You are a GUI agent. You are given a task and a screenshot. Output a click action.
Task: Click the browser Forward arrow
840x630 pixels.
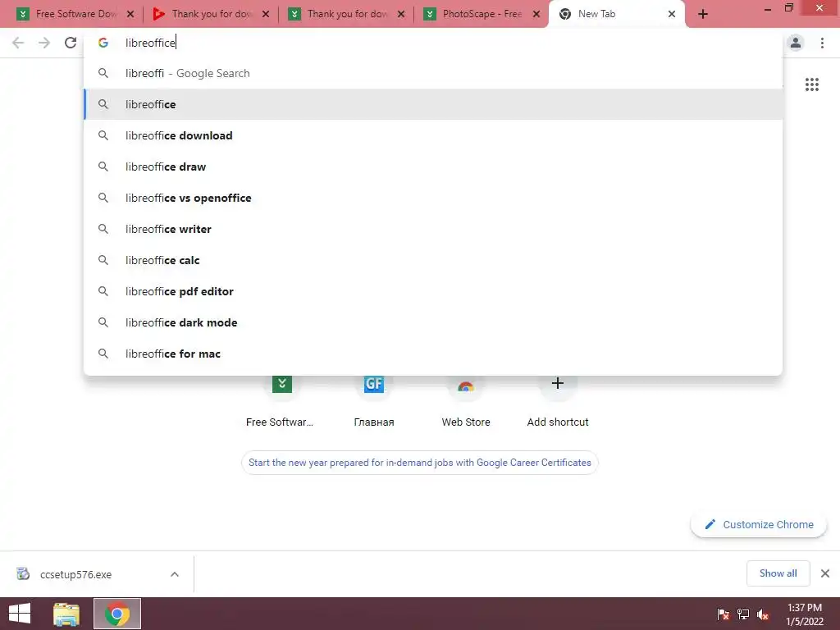pyautogui.click(x=44, y=43)
